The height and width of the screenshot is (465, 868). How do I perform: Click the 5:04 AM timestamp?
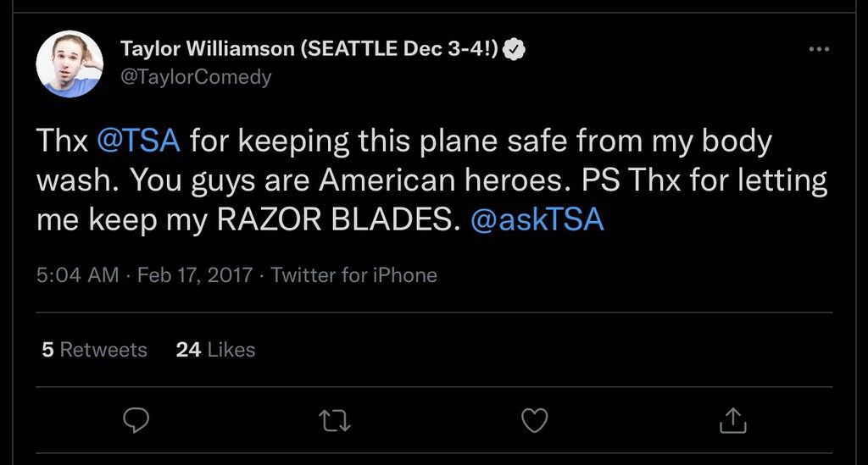pos(77,274)
